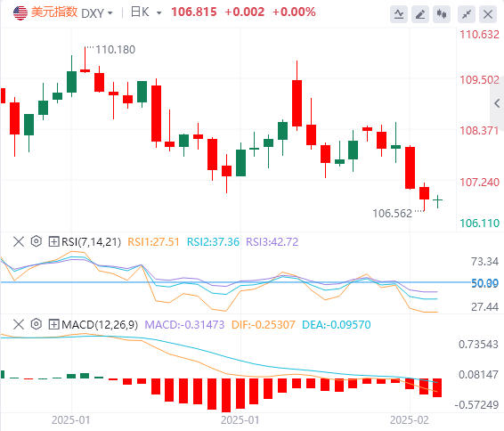Select the pencil drawing tool icon
The image size is (504, 431).
(420, 14)
